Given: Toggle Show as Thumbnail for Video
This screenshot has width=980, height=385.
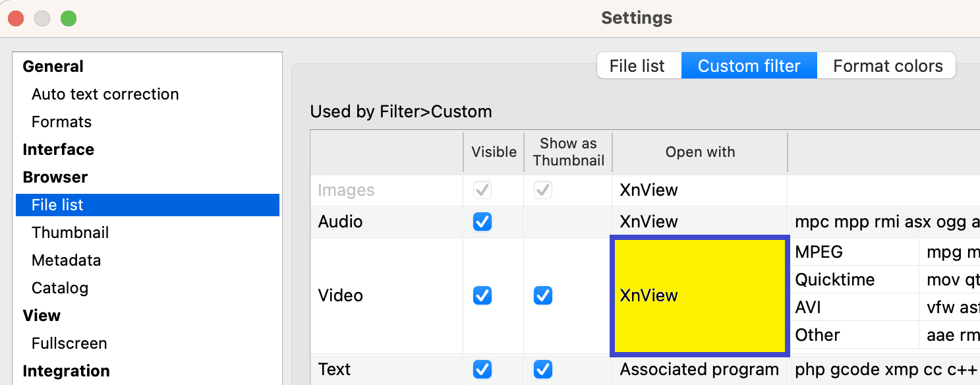Looking at the screenshot, I should (x=543, y=296).
